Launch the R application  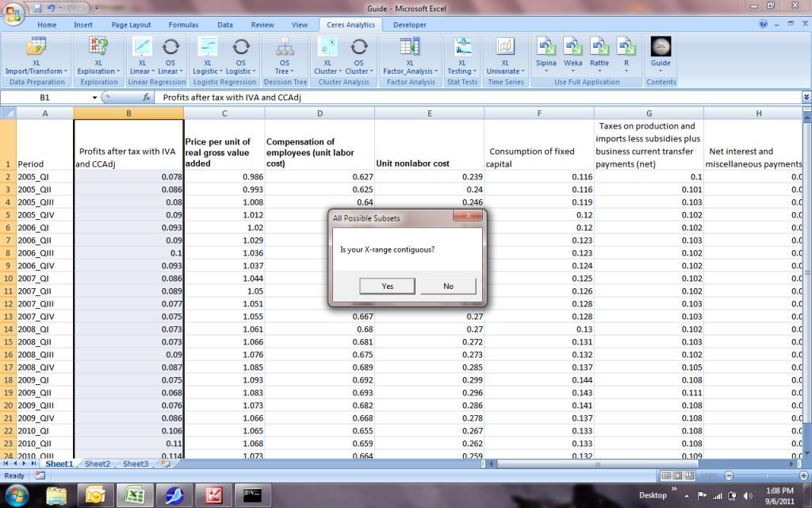[x=626, y=55]
